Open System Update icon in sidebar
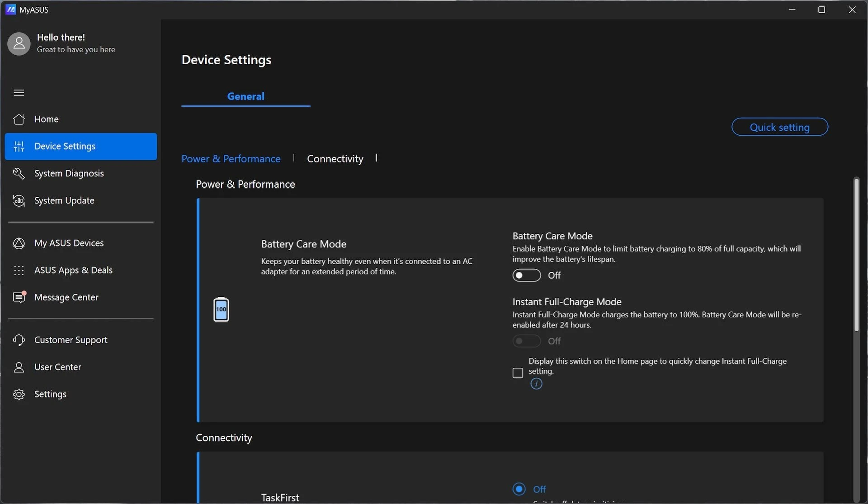The height and width of the screenshot is (504, 868). coord(19,200)
